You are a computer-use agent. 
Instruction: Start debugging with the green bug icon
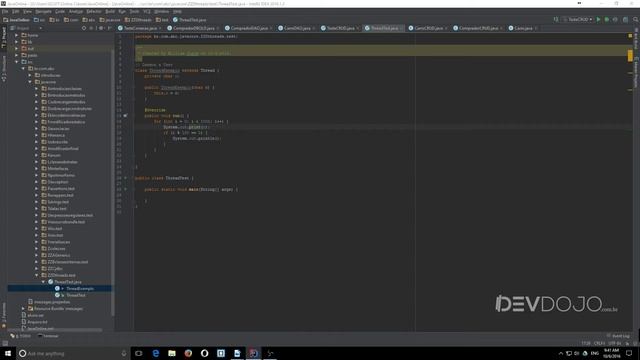pyautogui.click(x=607, y=19)
